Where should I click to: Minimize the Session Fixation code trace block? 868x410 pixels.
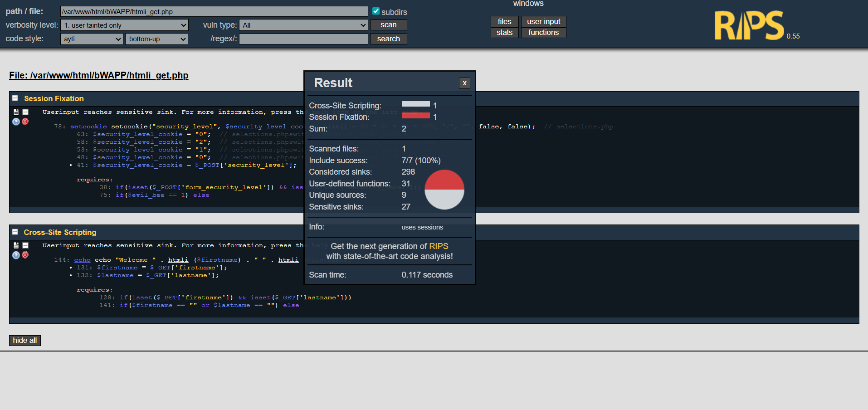25,112
